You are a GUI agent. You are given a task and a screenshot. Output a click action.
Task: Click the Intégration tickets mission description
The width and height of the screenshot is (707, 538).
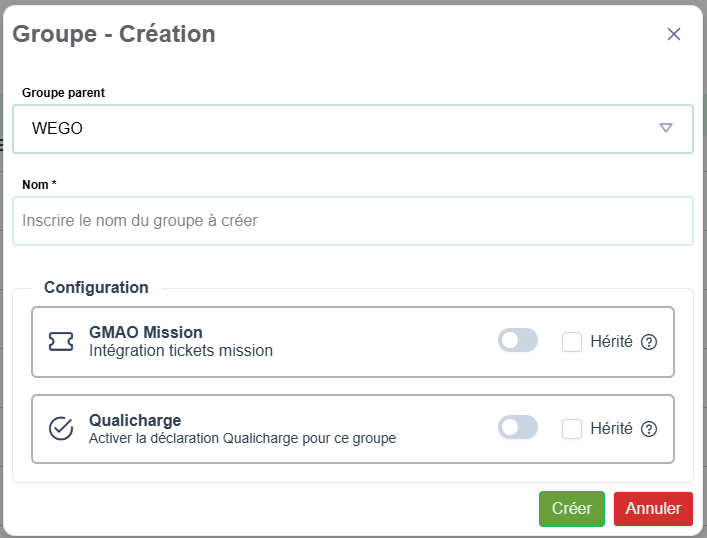point(181,351)
